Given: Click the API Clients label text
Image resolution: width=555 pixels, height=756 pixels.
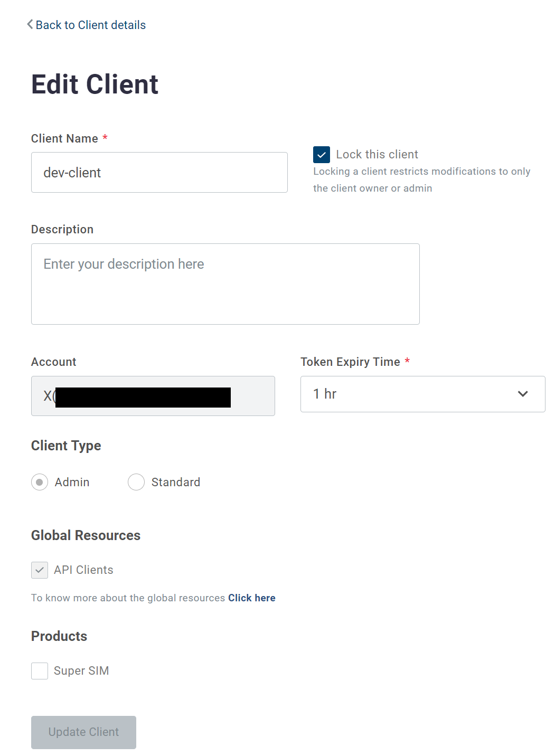Looking at the screenshot, I should click(x=83, y=570).
